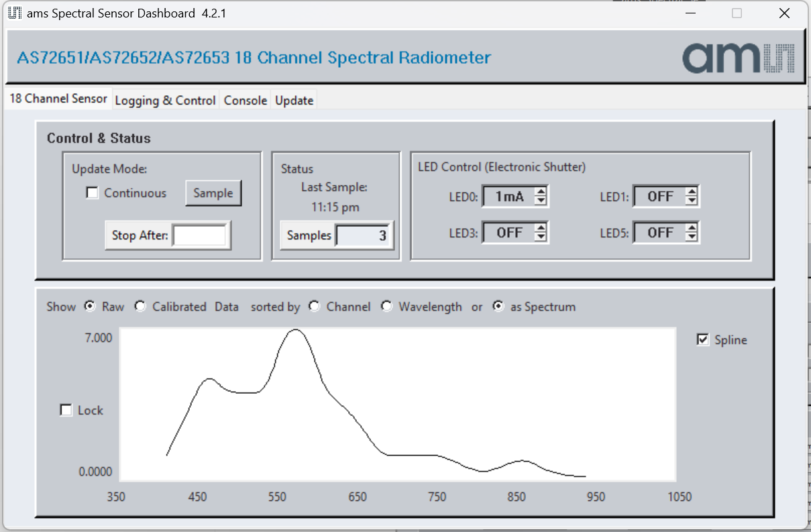Screen dimensions: 811x532
Task: Decrease LED0 current with down arrow
Action: pos(541,201)
